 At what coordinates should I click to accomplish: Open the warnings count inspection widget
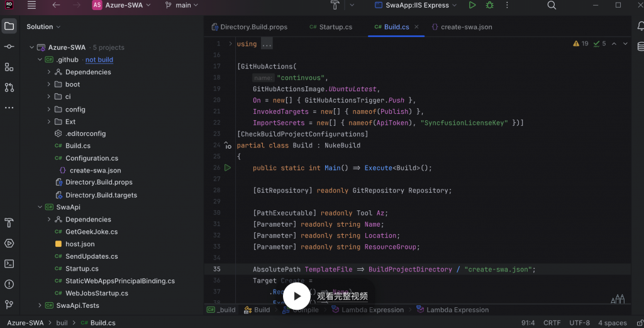[x=580, y=43]
